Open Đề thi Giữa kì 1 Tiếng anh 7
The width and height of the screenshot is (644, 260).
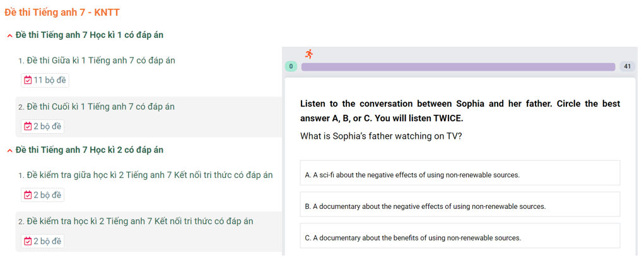click(101, 61)
